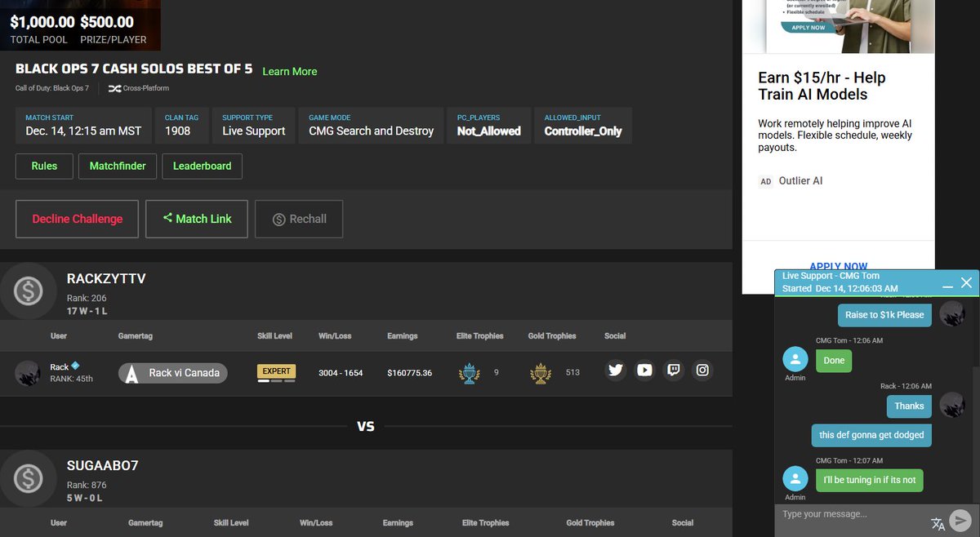Open the Learn More link
980x537 pixels.
click(x=290, y=72)
